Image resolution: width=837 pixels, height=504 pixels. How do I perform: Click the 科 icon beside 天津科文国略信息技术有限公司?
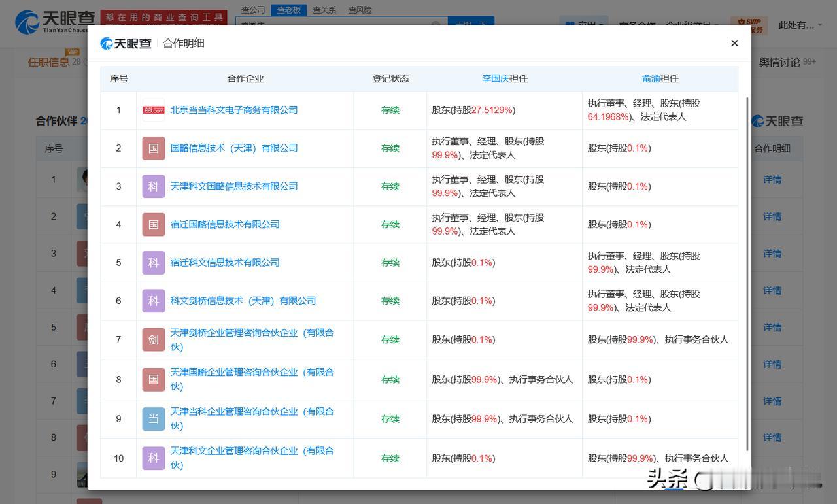point(154,186)
